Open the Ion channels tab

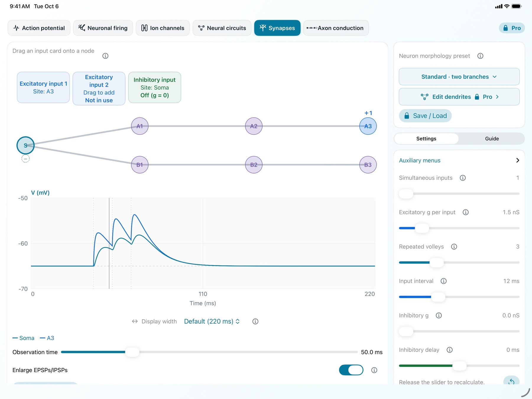[163, 28]
